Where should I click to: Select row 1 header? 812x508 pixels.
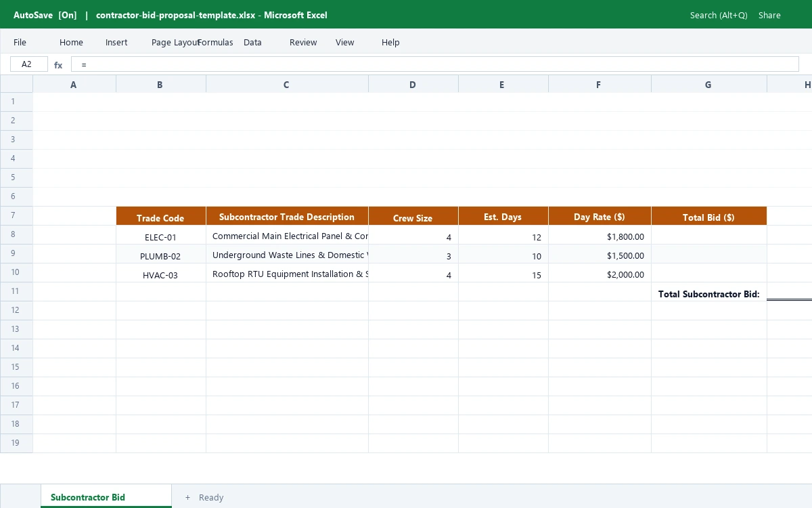[16, 102]
